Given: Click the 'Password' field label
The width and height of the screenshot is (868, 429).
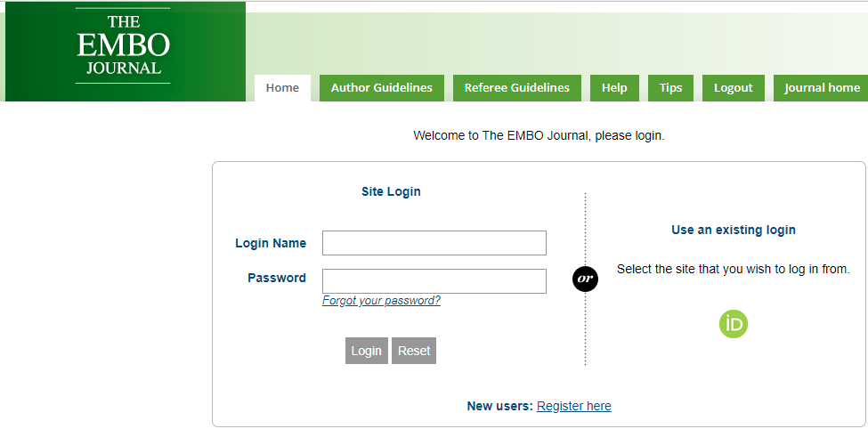Looking at the screenshot, I should point(277,278).
